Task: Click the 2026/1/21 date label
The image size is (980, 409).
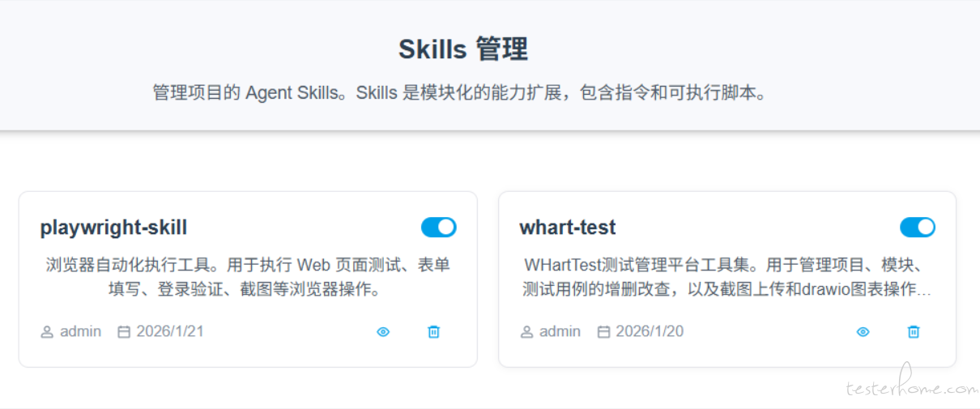Action: [x=170, y=331]
